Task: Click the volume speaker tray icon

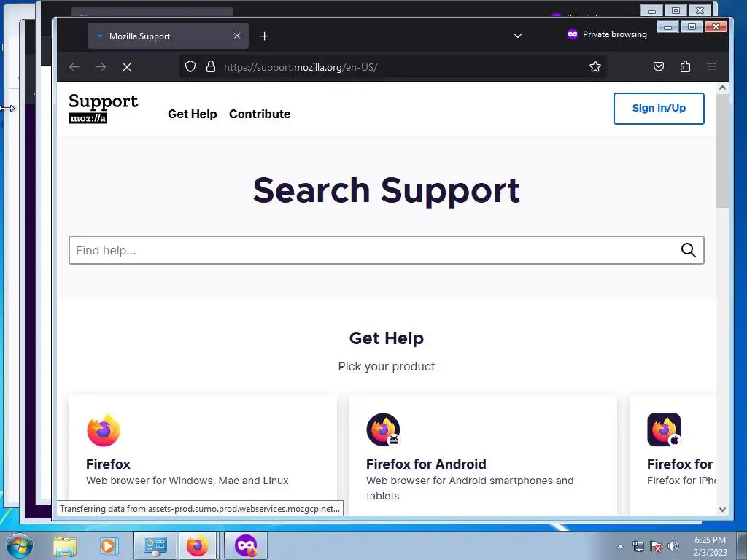Action: 673,546
